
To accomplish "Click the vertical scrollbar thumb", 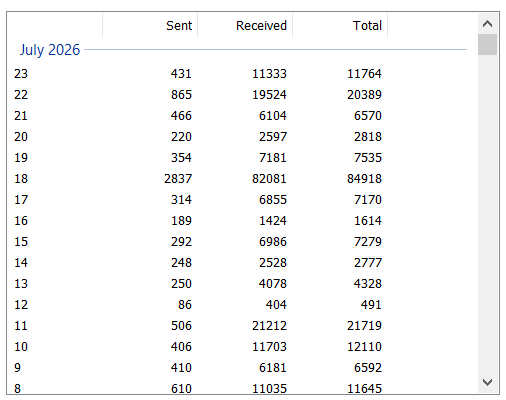I will pyautogui.click(x=487, y=44).
